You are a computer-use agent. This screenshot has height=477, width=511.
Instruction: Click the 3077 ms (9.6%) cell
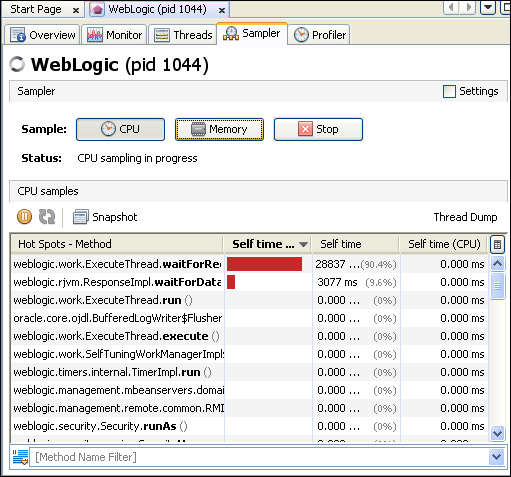[x=356, y=282]
